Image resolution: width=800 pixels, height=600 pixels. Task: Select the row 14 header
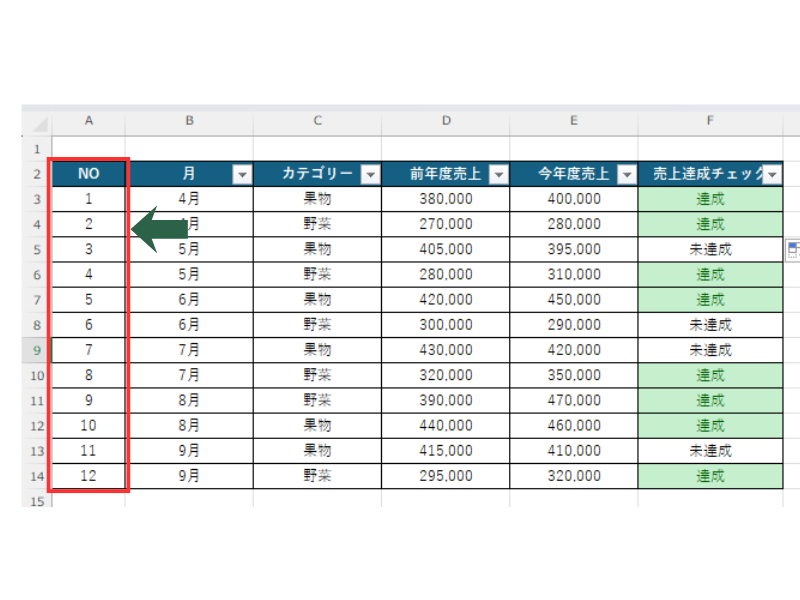(36, 476)
